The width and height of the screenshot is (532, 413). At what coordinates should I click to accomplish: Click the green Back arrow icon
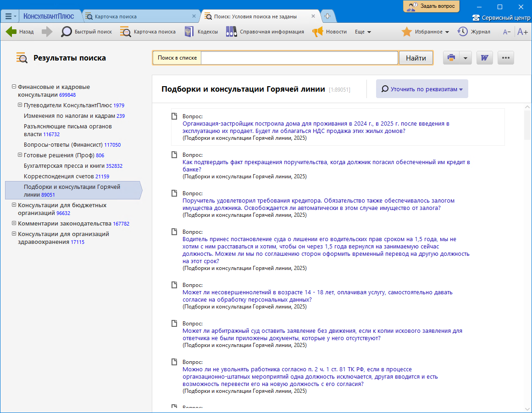click(11, 32)
